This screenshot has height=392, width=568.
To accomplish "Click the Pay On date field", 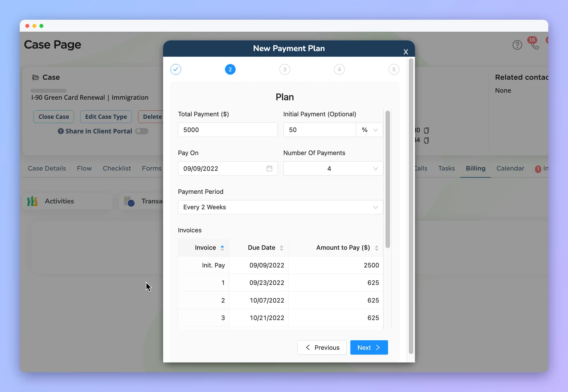I will tap(228, 169).
